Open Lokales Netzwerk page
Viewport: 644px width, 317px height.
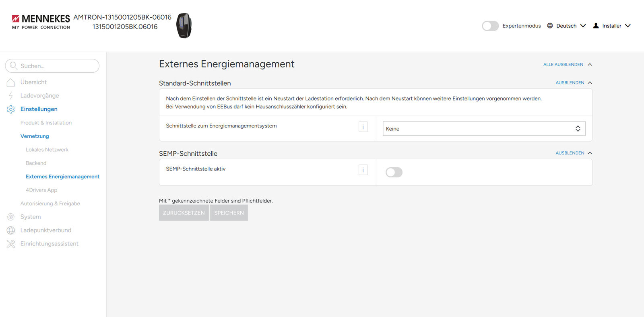[47, 150]
